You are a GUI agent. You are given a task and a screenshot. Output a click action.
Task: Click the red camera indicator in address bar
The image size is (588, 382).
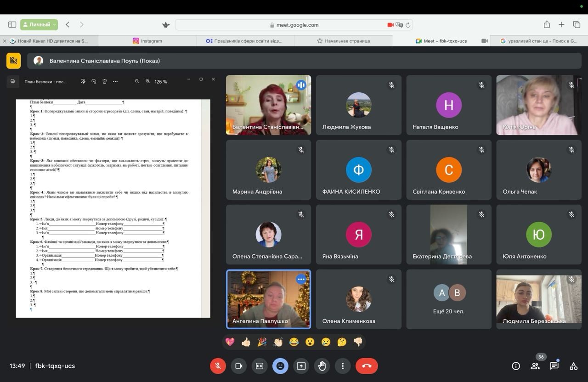pyautogui.click(x=390, y=25)
